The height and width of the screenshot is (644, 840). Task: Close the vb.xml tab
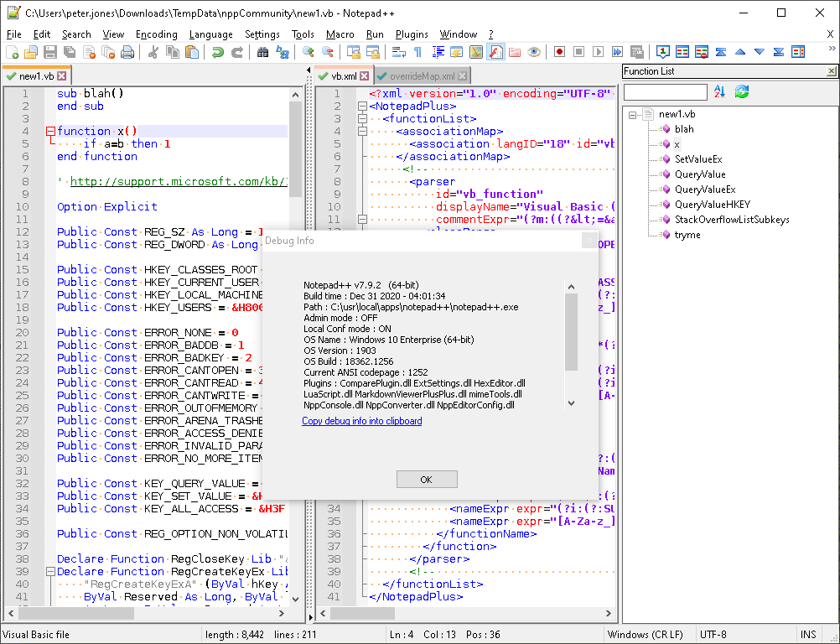tap(365, 76)
